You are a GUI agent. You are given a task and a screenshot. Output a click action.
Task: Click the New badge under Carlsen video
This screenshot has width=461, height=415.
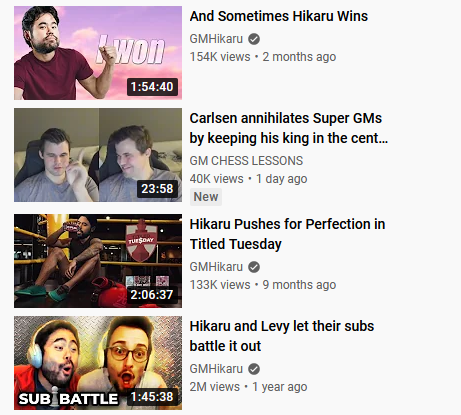(206, 197)
